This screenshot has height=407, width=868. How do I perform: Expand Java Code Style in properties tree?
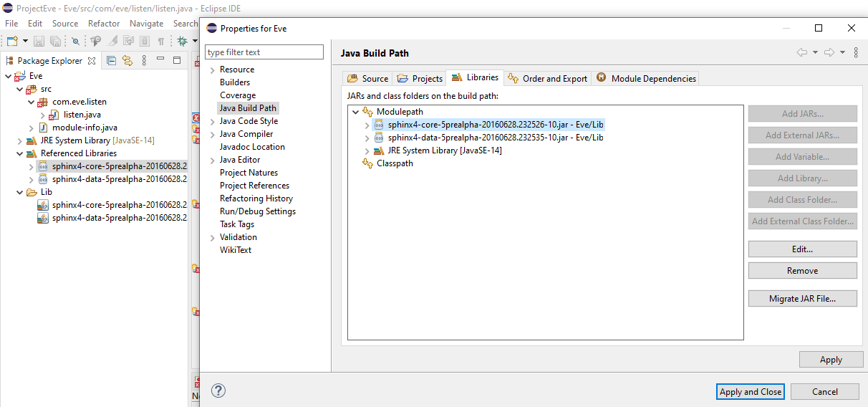pos(212,121)
